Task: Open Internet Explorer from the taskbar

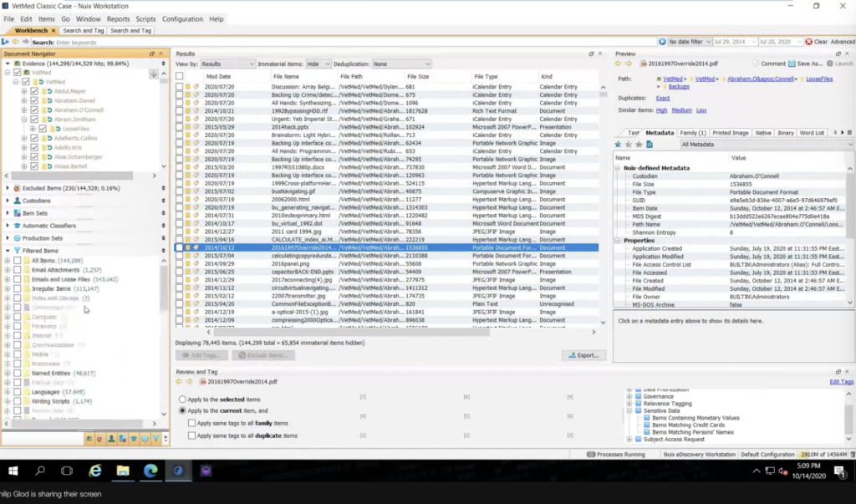Action: pos(95,471)
